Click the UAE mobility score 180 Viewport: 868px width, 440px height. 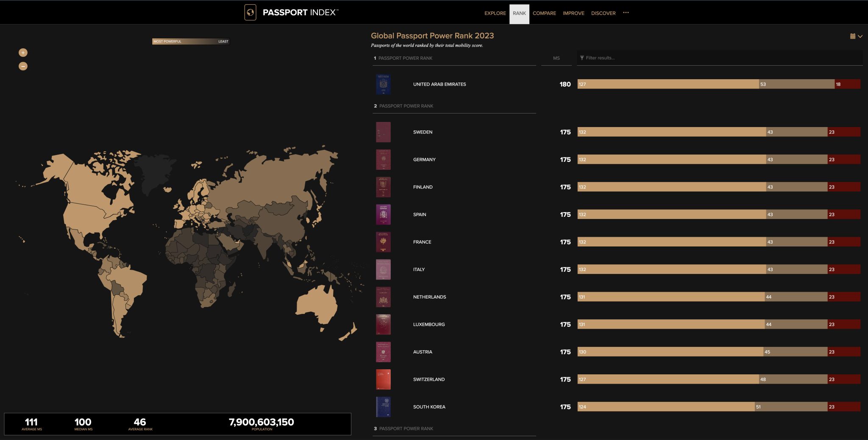[565, 84]
